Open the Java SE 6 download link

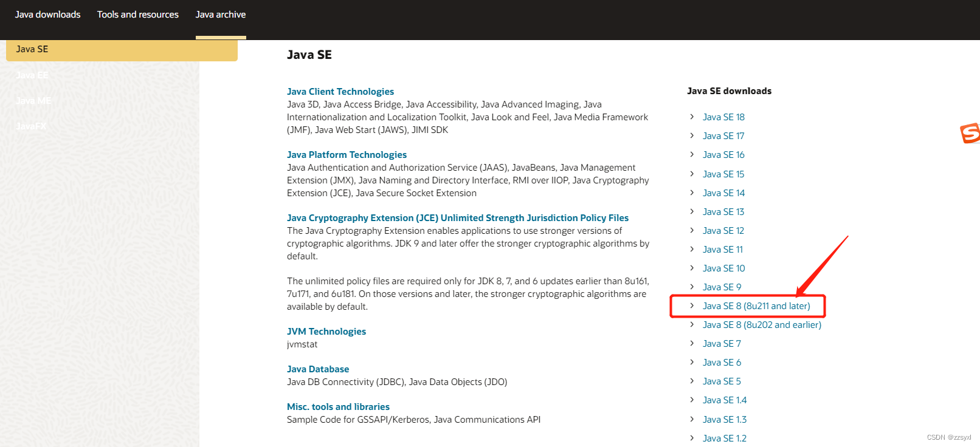point(722,363)
